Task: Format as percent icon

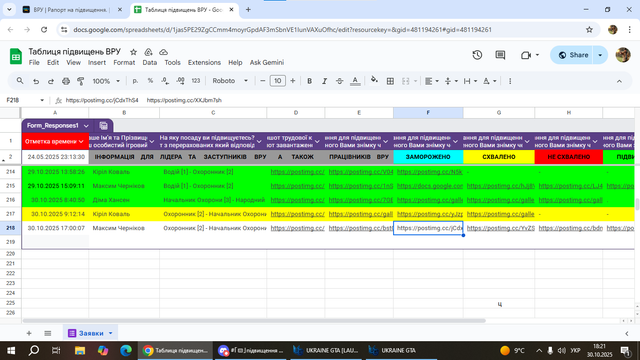Action: pyautogui.click(x=150, y=81)
